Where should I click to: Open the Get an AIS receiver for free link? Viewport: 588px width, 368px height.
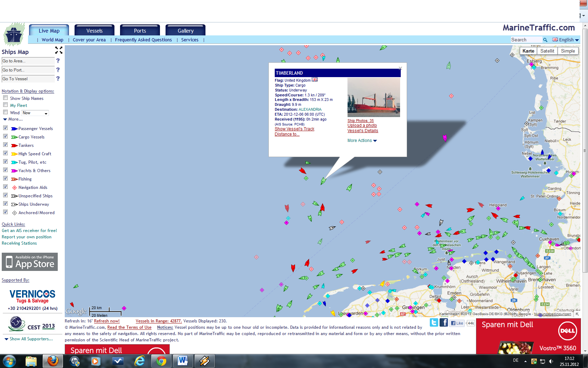(29, 231)
